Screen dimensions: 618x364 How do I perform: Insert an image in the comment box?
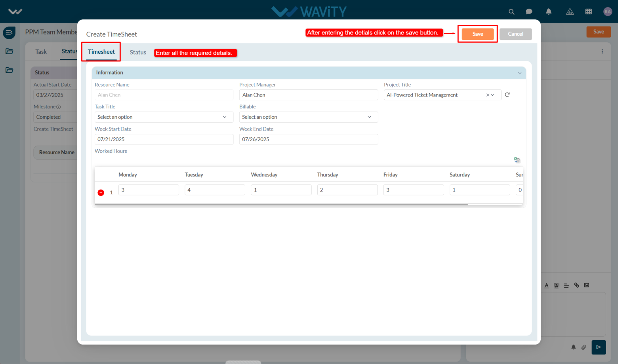pyautogui.click(x=587, y=285)
